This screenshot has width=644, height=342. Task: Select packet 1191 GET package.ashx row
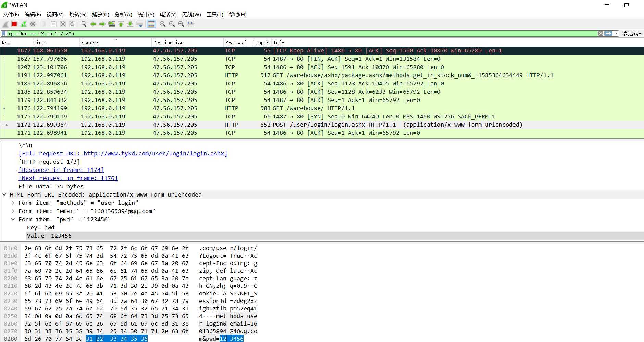322,75
